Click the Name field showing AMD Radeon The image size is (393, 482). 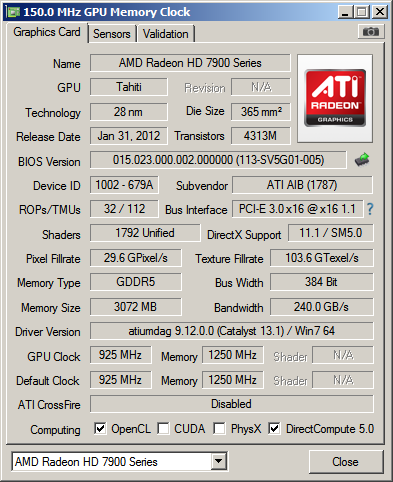pos(190,63)
